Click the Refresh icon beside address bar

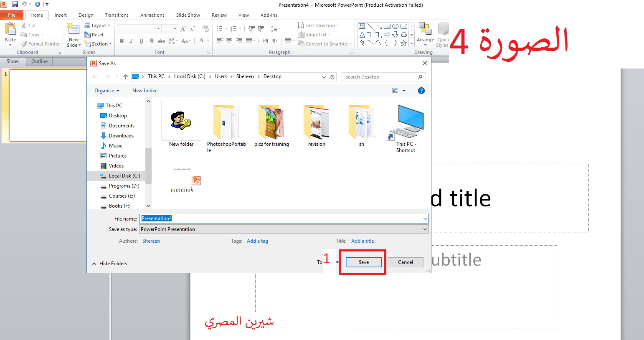coord(332,77)
